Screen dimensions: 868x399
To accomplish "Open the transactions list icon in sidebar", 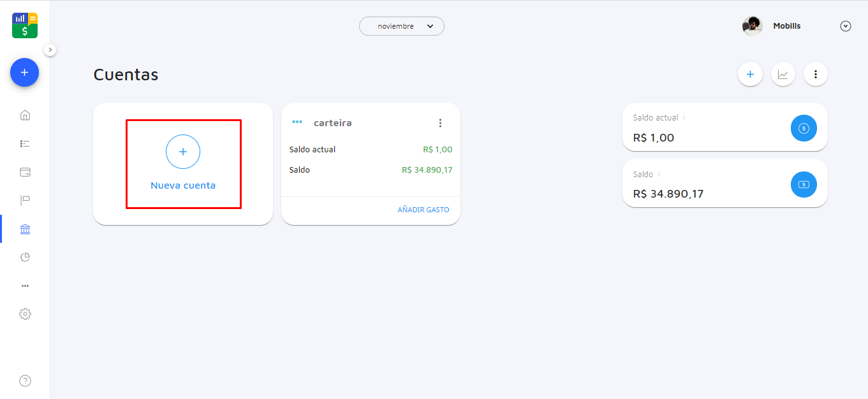I will (x=25, y=144).
